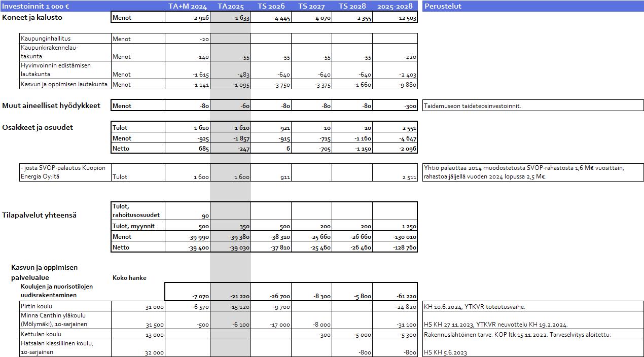This screenshot has width=644, height=357.
Task: Select the 'TS 2028' column header
Action: tap(352, 6)
